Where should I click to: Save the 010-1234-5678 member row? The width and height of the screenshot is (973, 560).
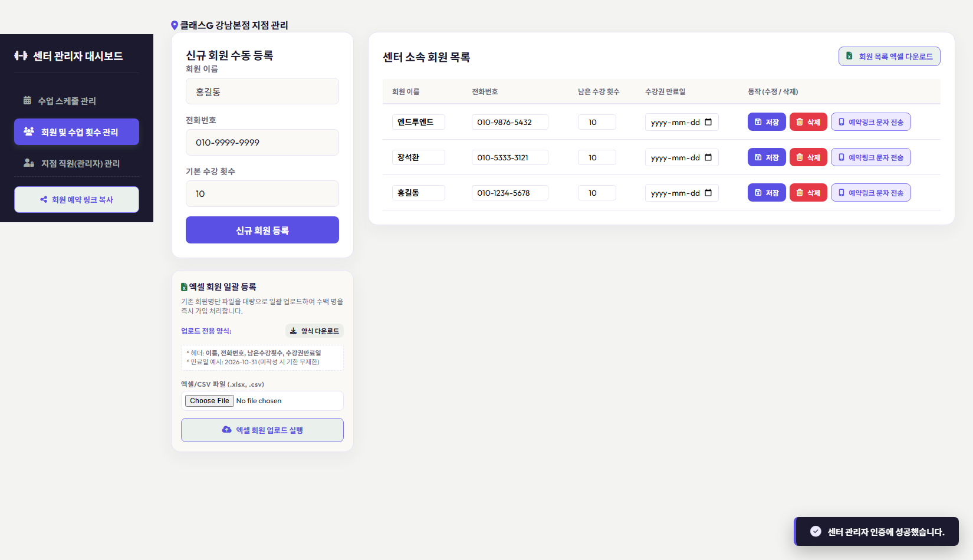[767, 193]
